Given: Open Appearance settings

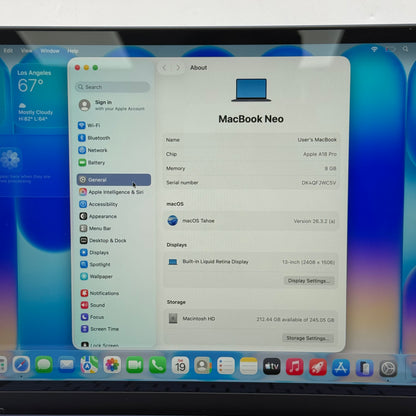Looking at the screenshot, I should 98,216.
